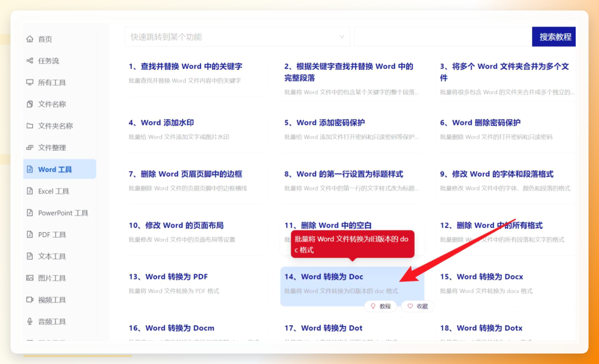Click the PowerPoint file icon in sidebar
Screen dimensions: 599x364
tap(30, 213)
